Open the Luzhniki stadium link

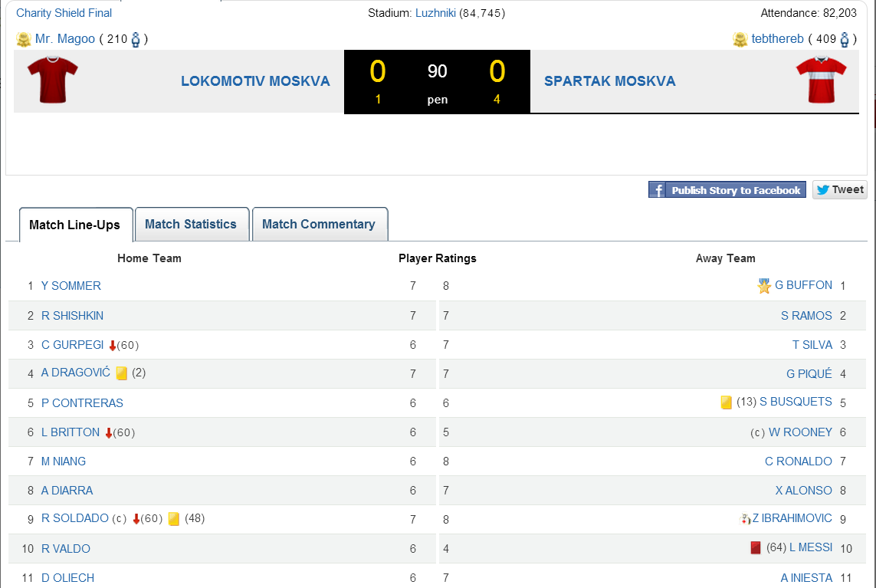(435, 13)
